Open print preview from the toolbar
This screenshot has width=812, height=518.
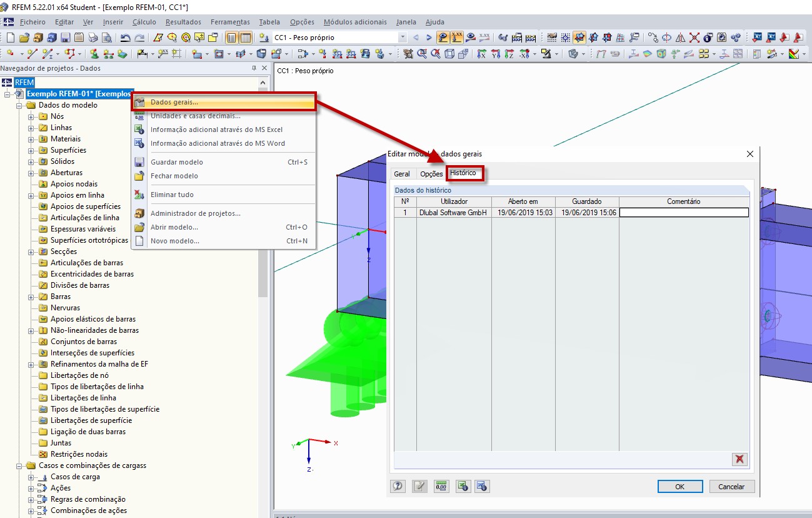pos(106,38)
